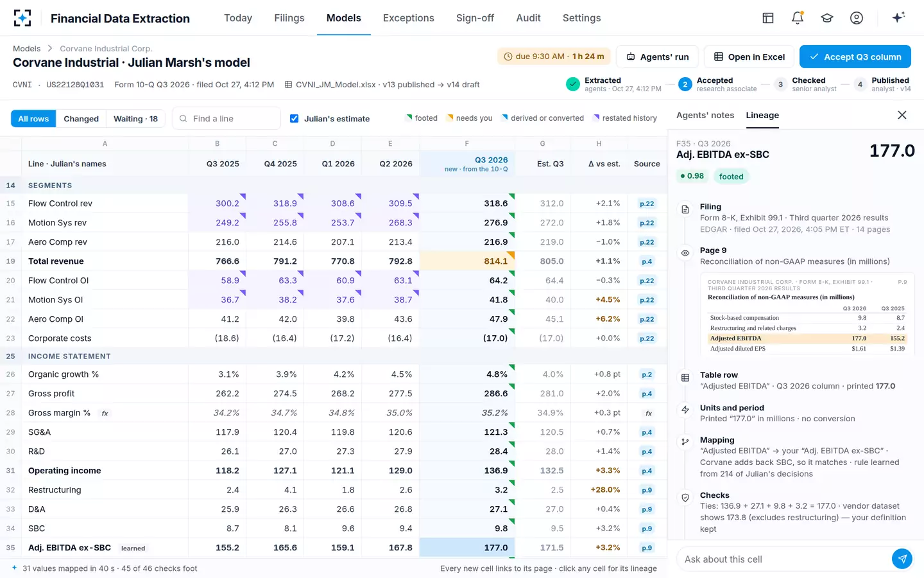Go to the Sign-off tab
Screen dimensions: 924x578
click(x=475, y=18)
